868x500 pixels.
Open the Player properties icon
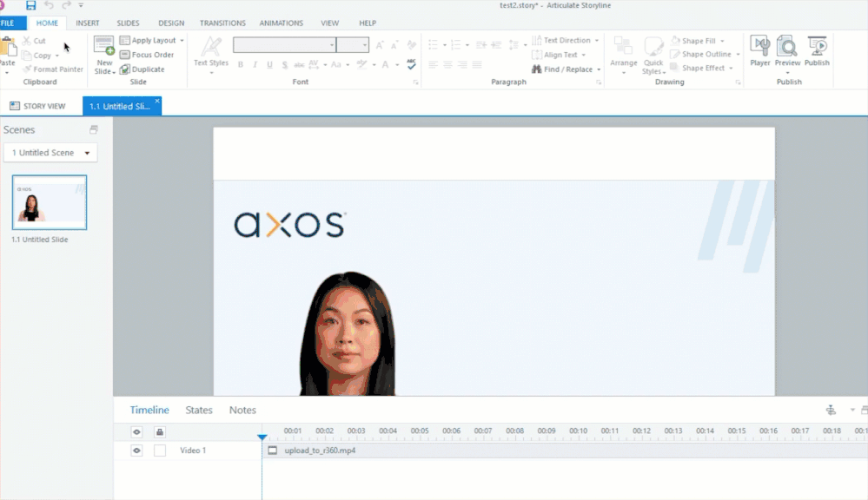click(x=760, y=50)
